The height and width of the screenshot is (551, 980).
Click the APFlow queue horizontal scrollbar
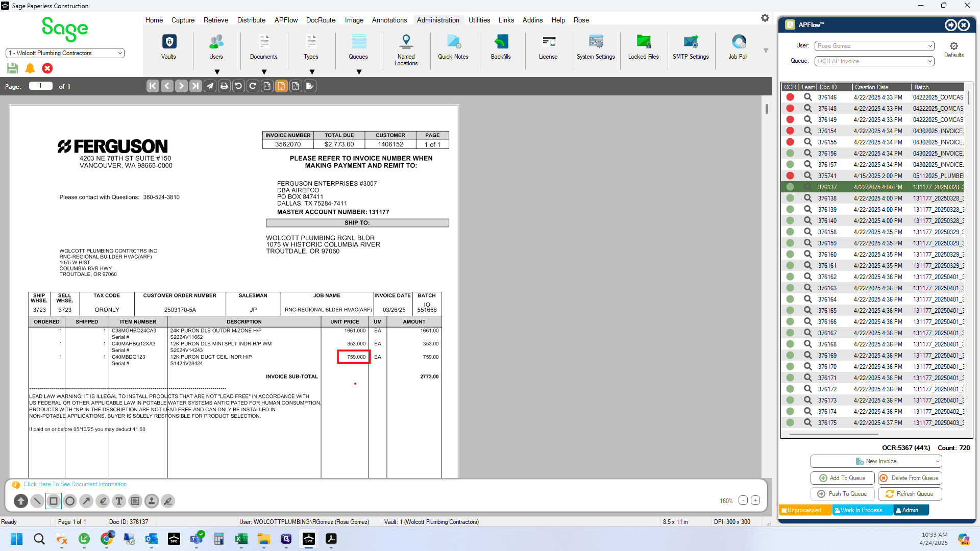pyautogui.click(x=834, y=434)
